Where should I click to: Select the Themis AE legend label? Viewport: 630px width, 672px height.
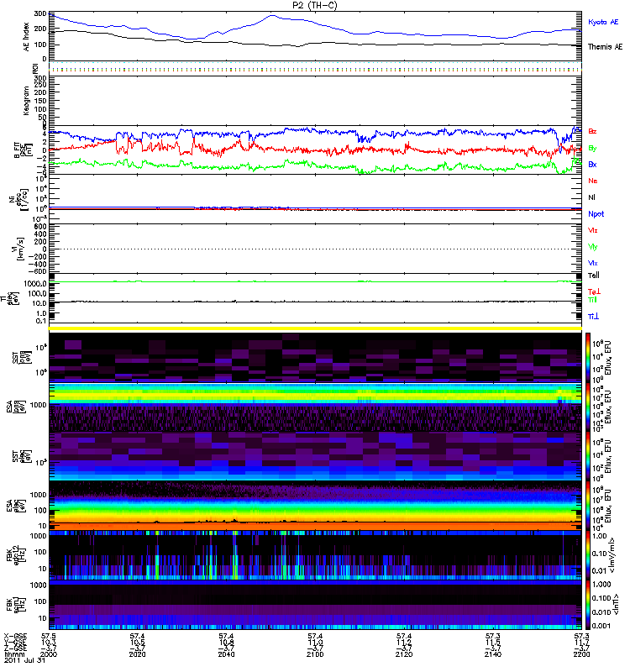605,47
